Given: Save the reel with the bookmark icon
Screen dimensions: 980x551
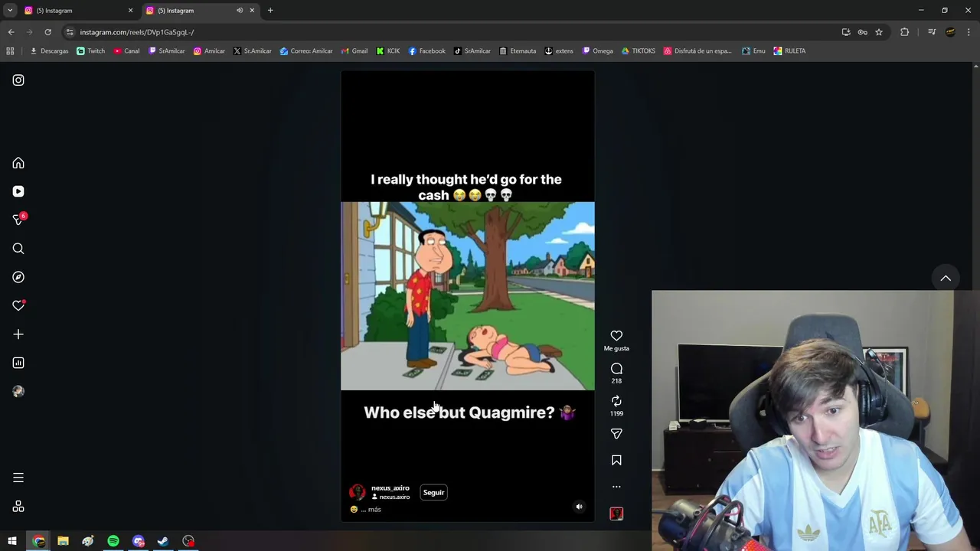Looking at the screenshot, I should (x=616, y=460).
